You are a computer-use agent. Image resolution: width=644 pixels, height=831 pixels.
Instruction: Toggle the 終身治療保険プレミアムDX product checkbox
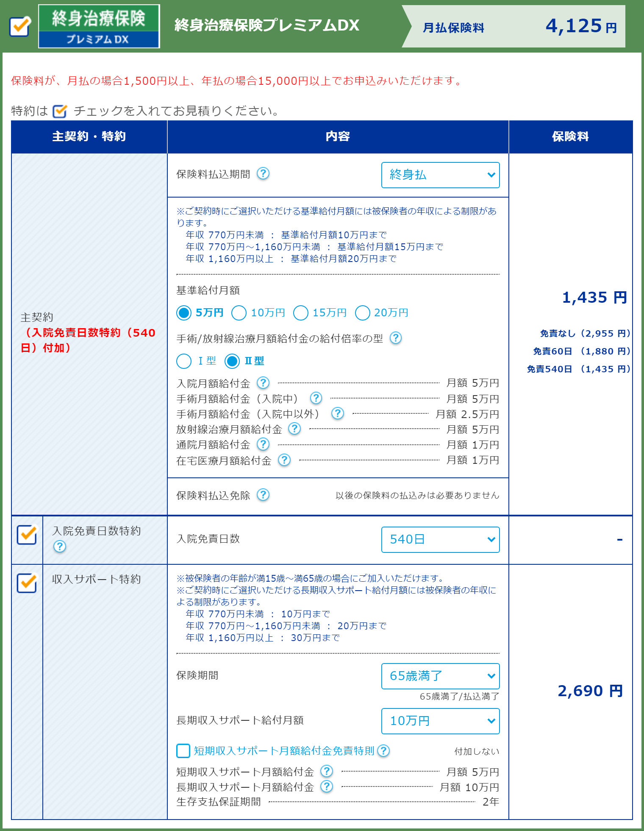tap(20, 26)
